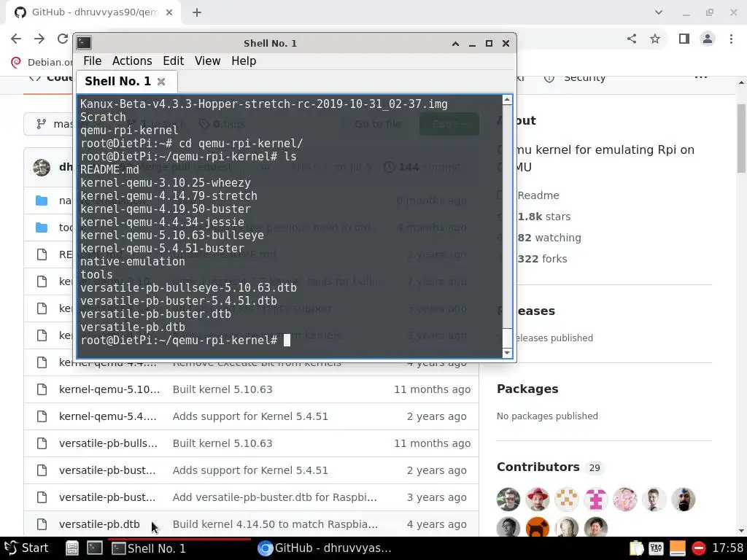The height and width of the screenshot is (560, 747).
Task: Launch the terminal from the taskbar
Action: pyautogui.click(x=94, y=548)
